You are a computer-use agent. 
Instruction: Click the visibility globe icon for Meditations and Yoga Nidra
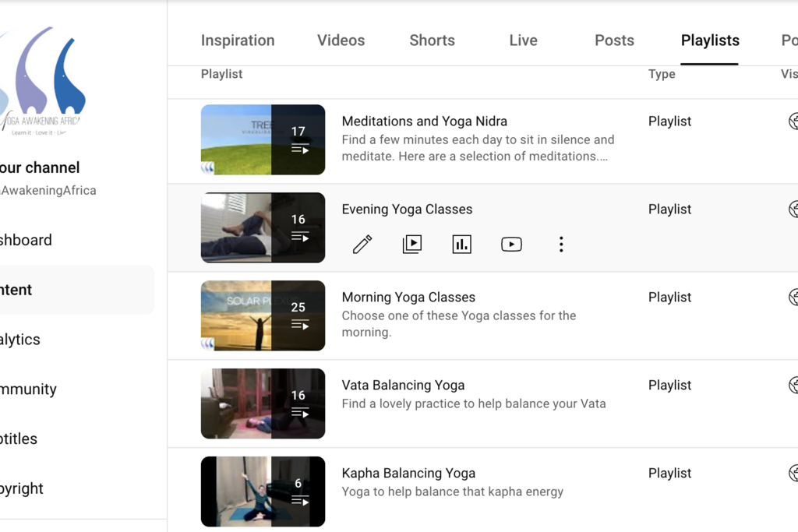793,122
